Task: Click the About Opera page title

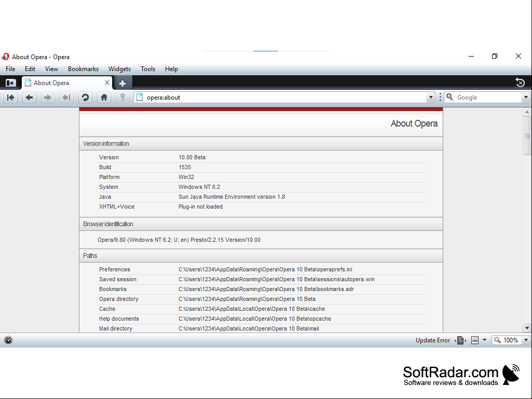Action: [414, 123]
